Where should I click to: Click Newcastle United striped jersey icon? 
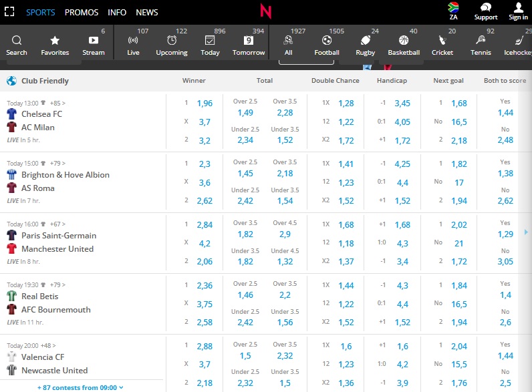(11, 371)
